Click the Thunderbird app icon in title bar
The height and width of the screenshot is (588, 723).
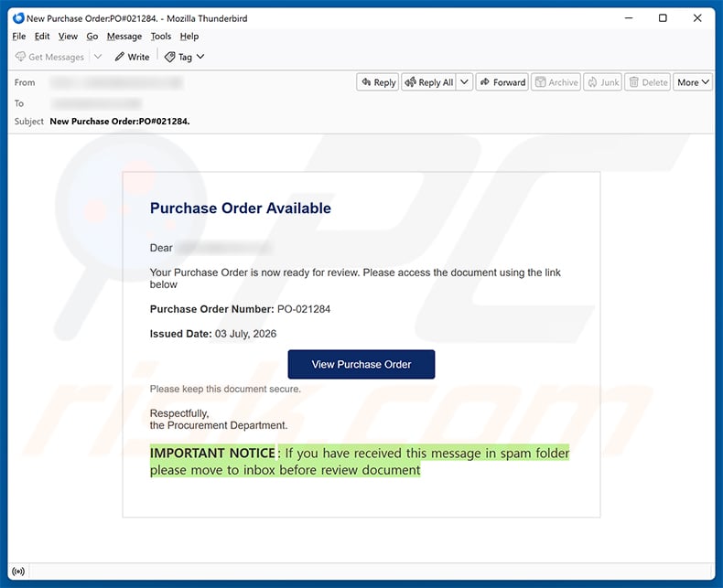click(x=18, y=18)
